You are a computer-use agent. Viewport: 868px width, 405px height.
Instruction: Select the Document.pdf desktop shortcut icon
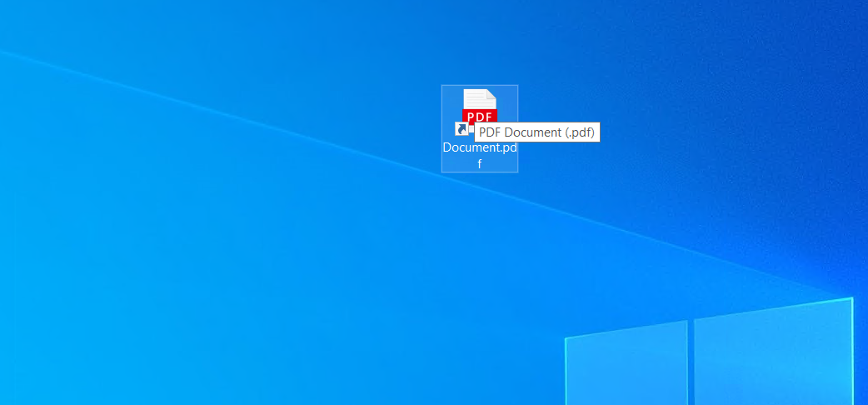click(479, 110)
